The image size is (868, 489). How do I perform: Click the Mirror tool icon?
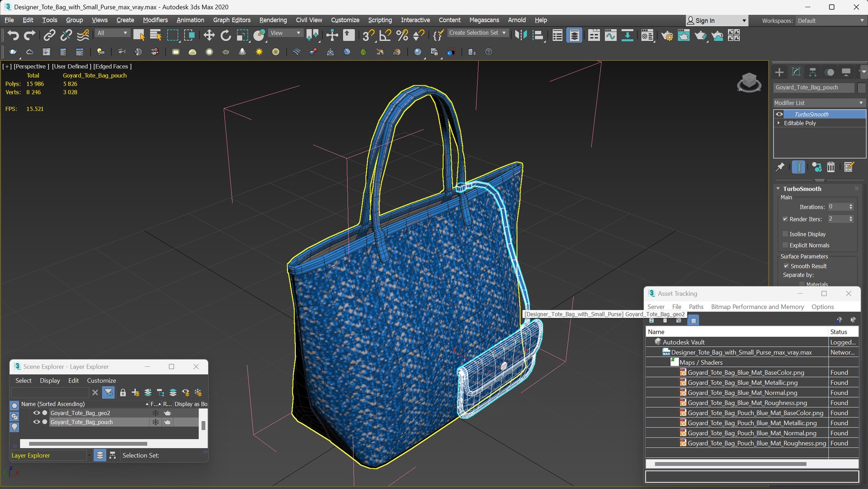521,35
